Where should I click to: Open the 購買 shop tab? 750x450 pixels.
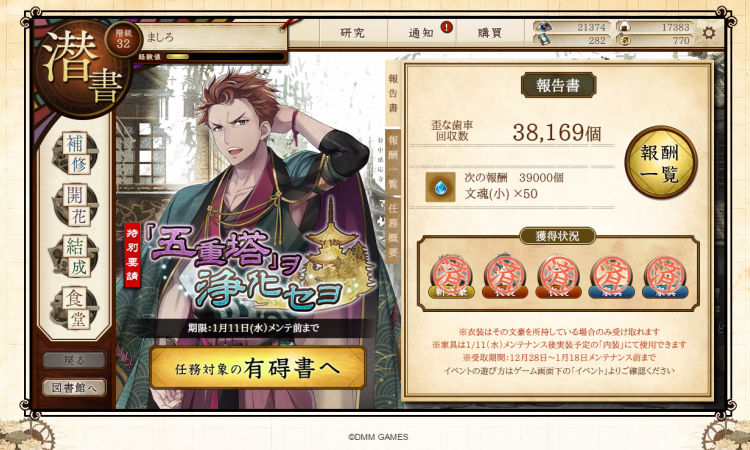(490, 33)
